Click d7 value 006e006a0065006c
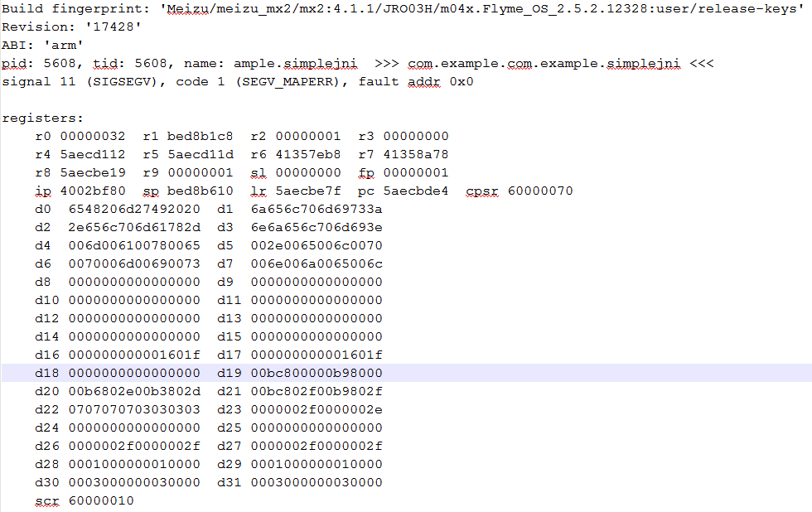The width and height of the screenshot is (812, 512). [317, 263]
